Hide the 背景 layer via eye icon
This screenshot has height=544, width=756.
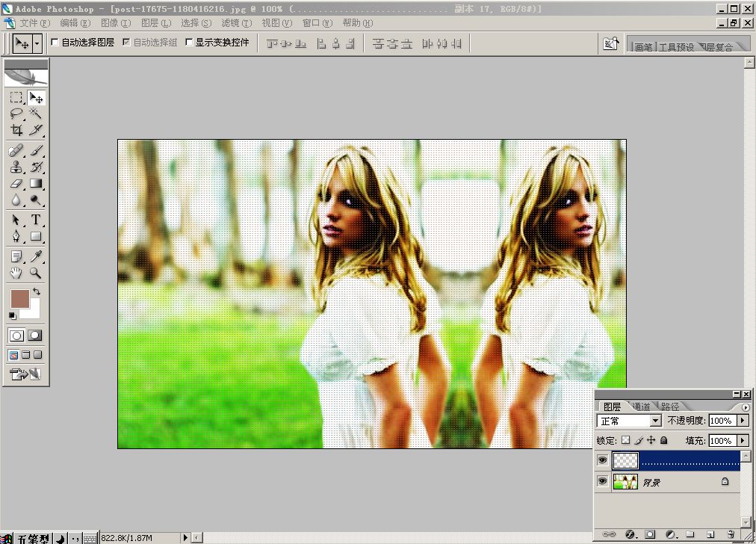[602, 483]
